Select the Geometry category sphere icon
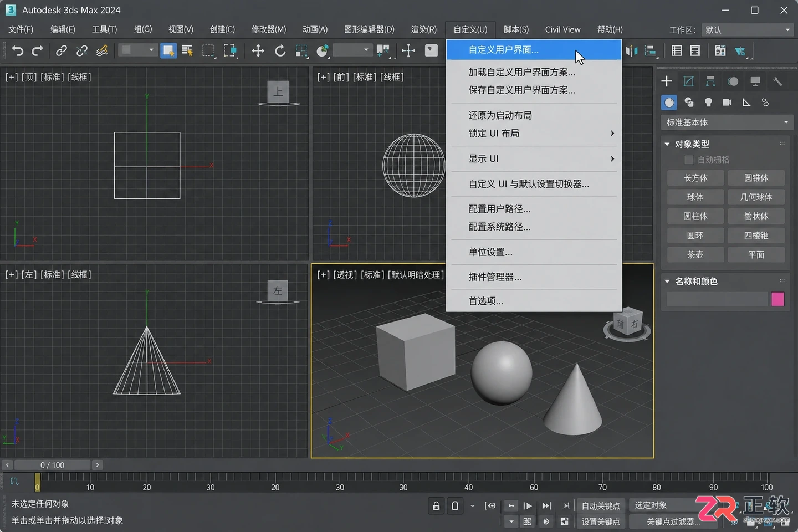 point(669,103)
